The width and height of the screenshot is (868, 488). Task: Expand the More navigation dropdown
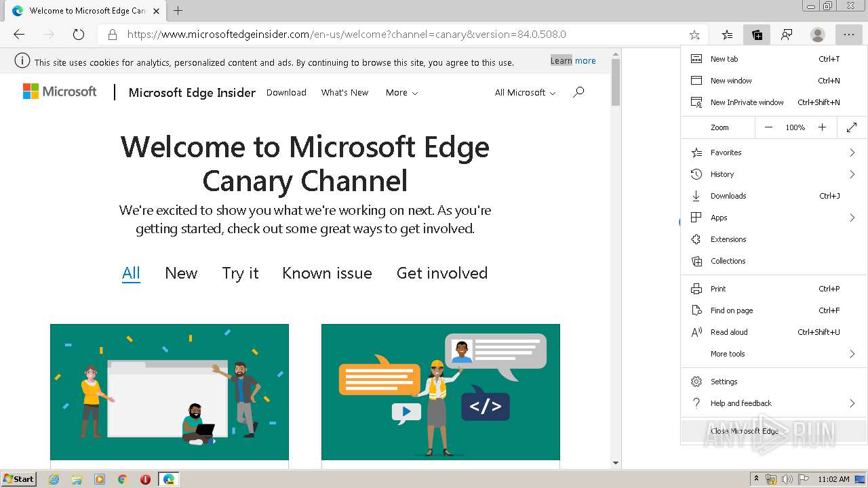[401, 92]
